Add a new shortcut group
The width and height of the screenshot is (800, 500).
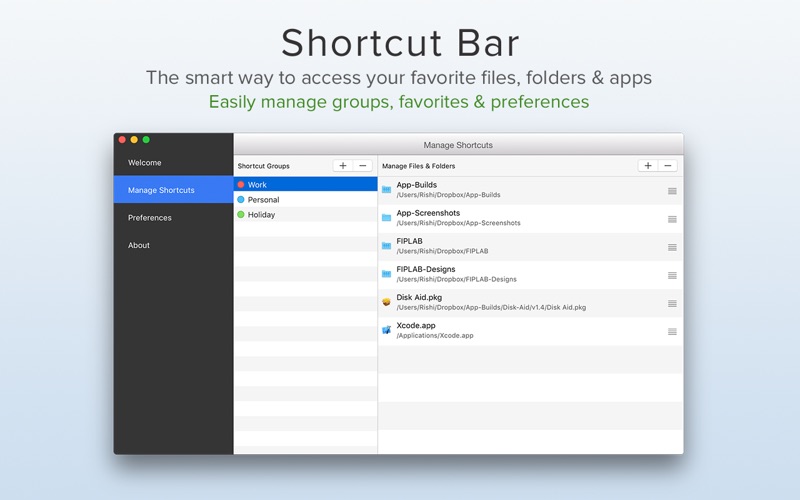(x=343, y=166)
